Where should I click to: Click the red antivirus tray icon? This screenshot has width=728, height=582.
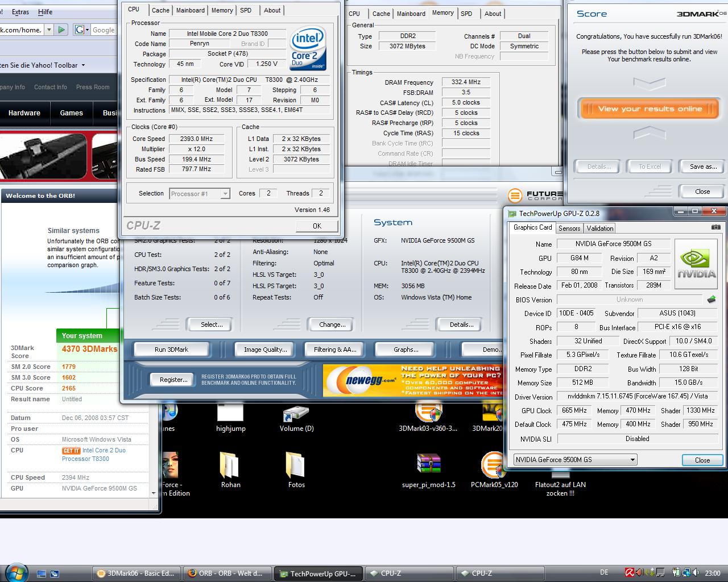(x=630, y=573)
